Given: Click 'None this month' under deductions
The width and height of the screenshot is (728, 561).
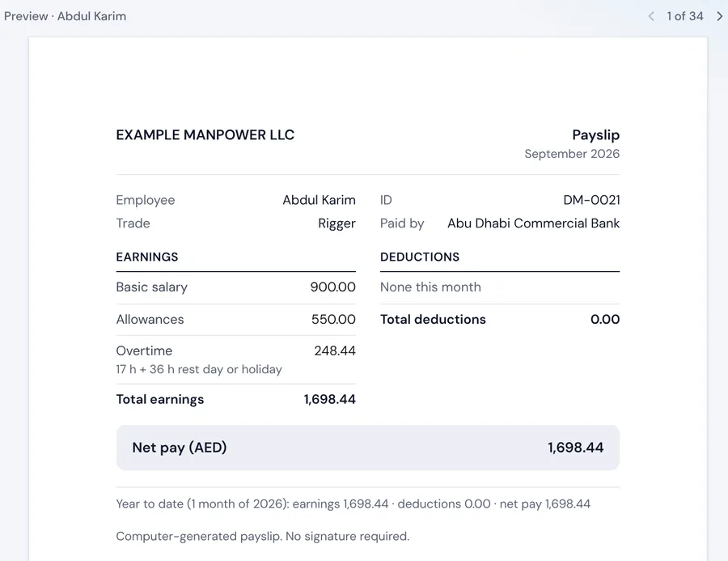Looking at the screenshot, I should (430, 287).
